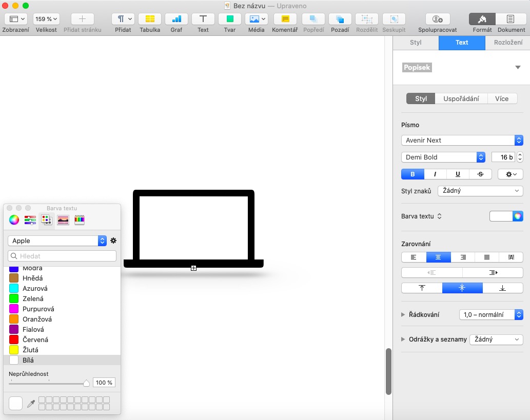Viewport: 530px width, 420px height.
Task: Select the color wheel picker mode
Action: [14, 220]
